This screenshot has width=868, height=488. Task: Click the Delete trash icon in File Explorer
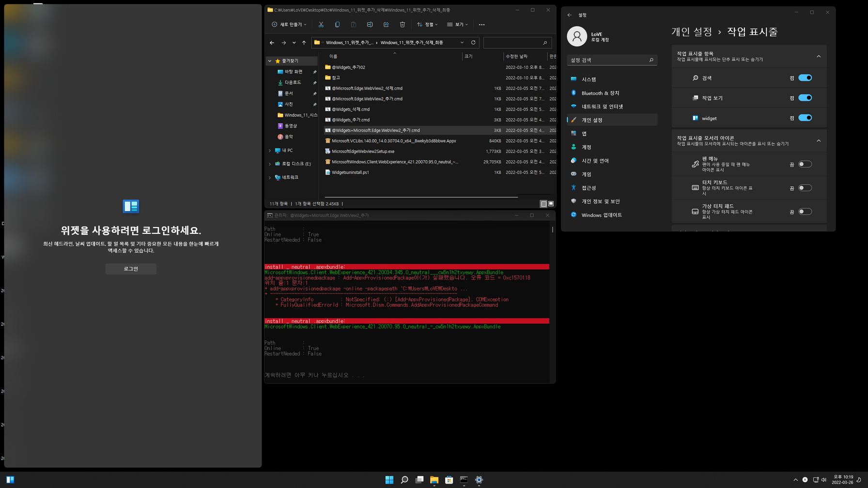point(402,24)
